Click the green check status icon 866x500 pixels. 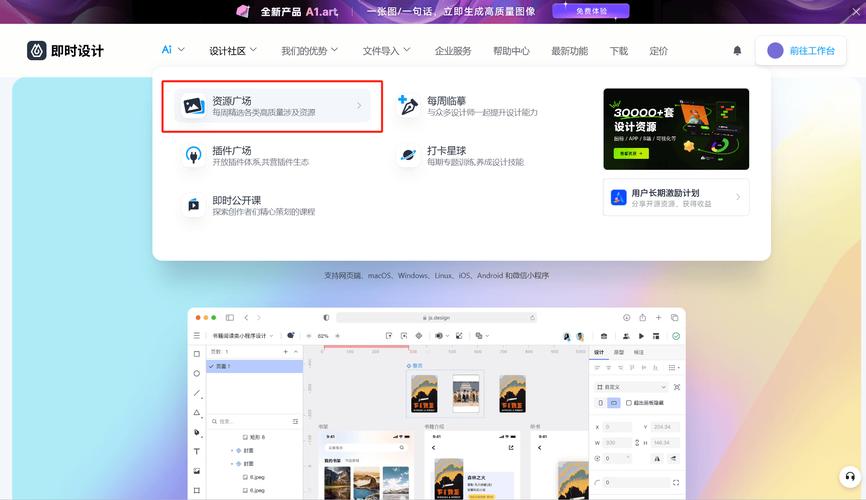[x=676, y=335]
